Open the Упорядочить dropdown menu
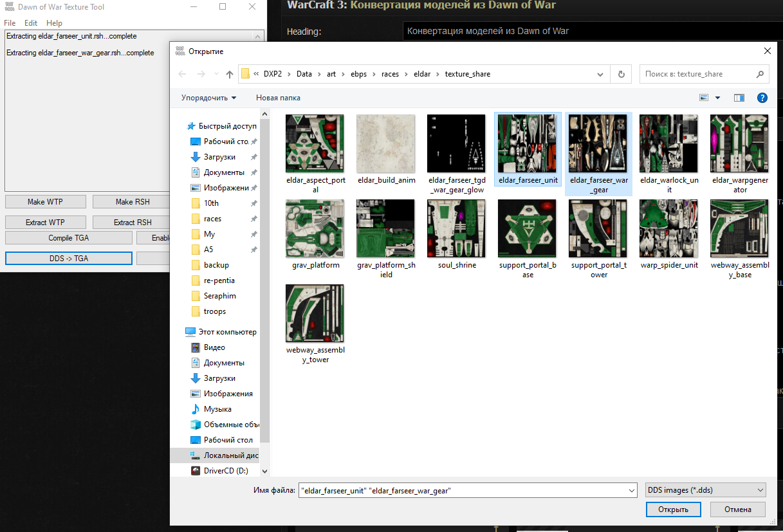Viewport: 783px width, 532px height. click(x=208, y=98)
